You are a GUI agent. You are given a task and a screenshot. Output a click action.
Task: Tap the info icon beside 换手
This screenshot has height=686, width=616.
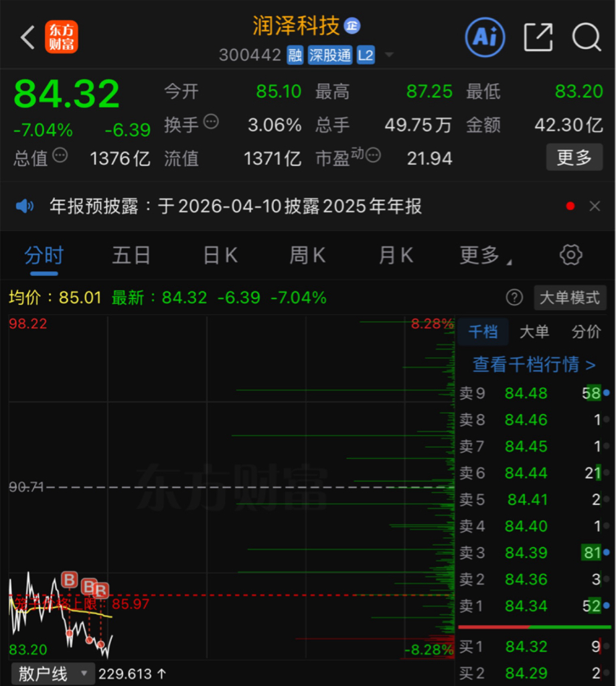211,122
